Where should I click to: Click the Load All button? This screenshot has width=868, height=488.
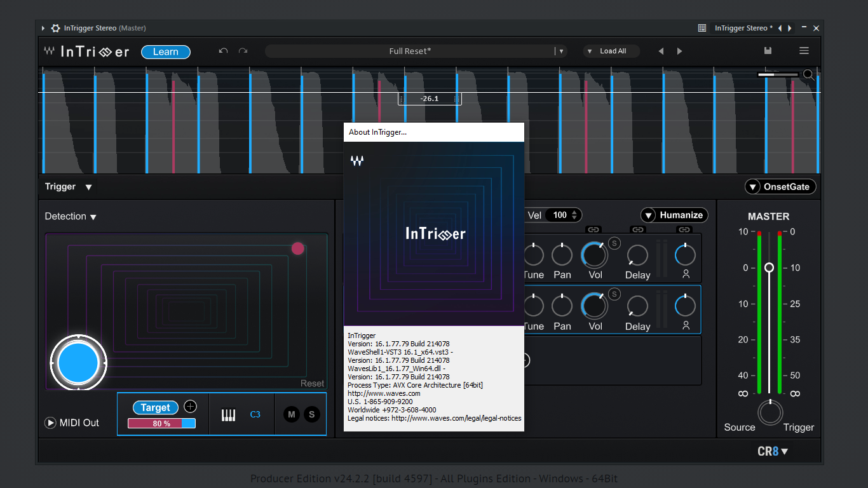[x=611, y=51]
